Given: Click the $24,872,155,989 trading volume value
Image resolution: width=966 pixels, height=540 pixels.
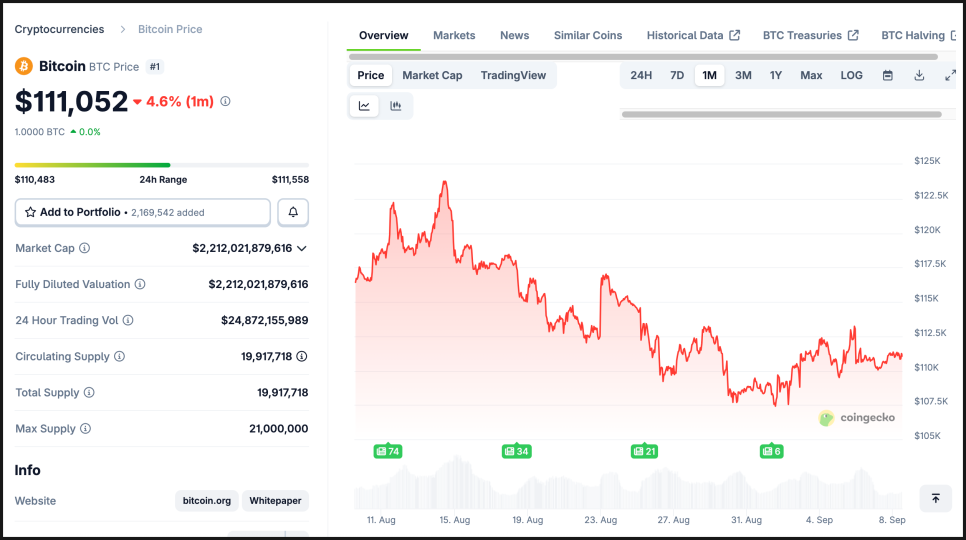Looking at the screenshot, I should 265,320.
